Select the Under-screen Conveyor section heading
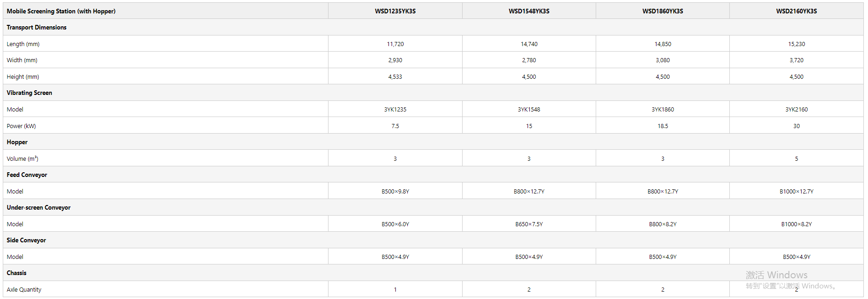The width and height of the screenshot is (868, 299). point(39,207)
